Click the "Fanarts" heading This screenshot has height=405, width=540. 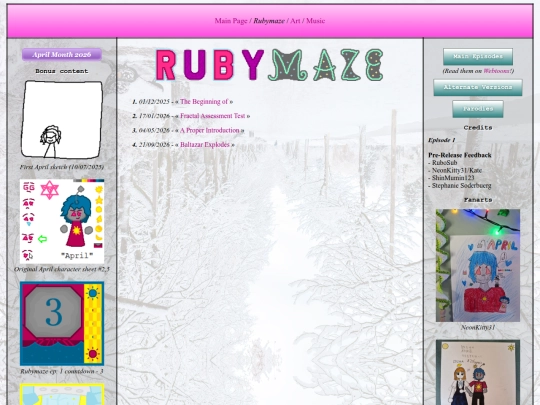tap(478, 200)
